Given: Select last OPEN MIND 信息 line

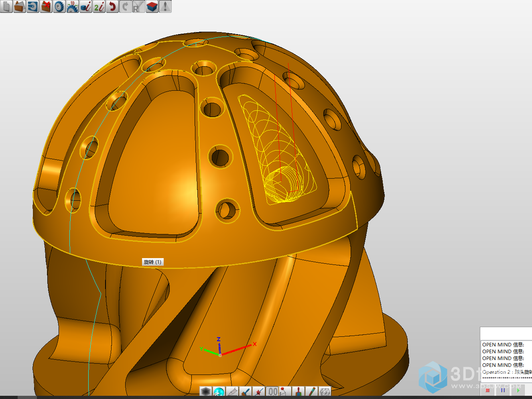Looking at the screenshot, I should coord(503,365).
